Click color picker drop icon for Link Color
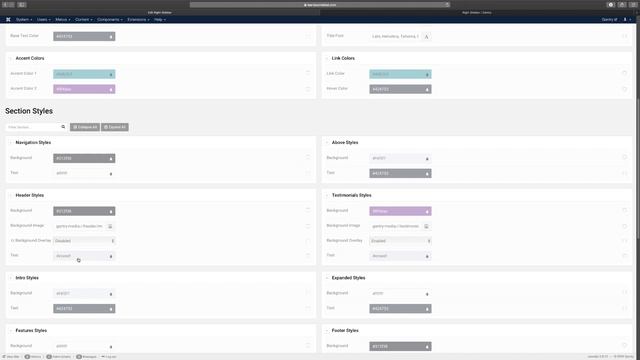 point(427,74)
